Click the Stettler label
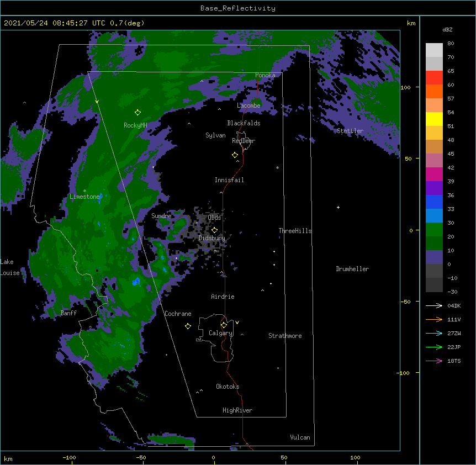Image resolution: width=476 pixels, height=465 pixels. pos(350,131)
